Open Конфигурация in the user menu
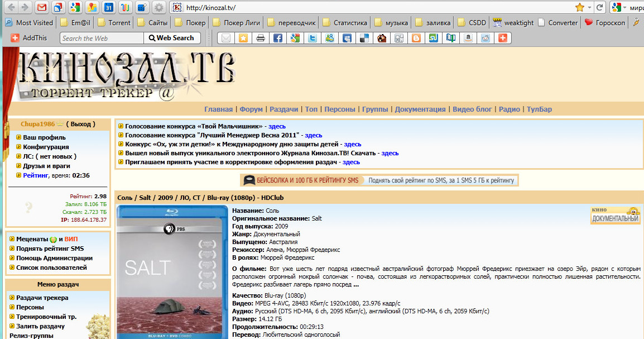Viewport: 644px width, 339px height. (x=46, y=147)
